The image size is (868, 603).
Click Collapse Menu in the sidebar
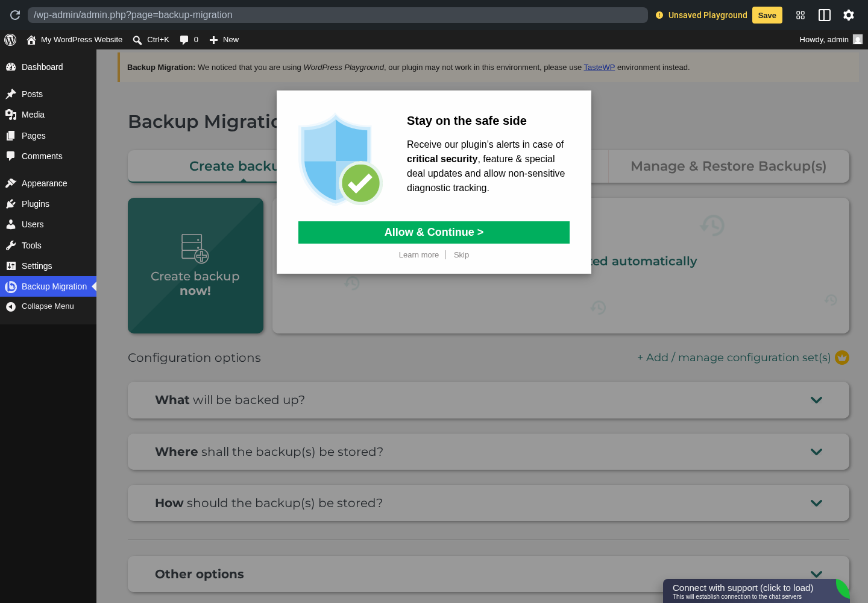(48, 306)
